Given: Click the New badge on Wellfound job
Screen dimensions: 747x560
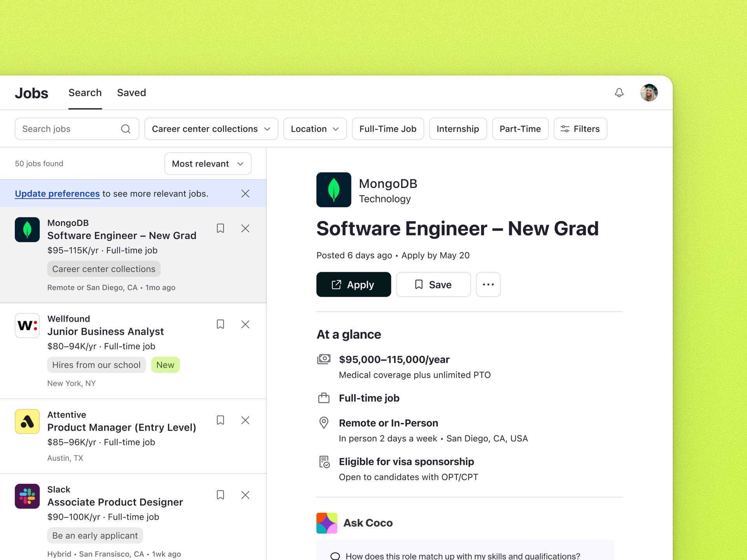Looking at the screenshot, I should tap(165, 365).
